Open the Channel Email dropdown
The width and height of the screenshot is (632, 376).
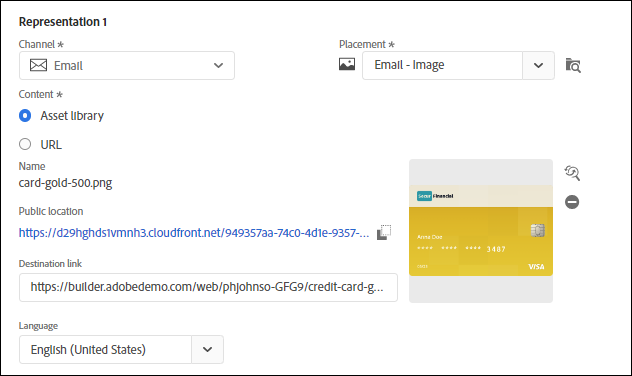127,65
